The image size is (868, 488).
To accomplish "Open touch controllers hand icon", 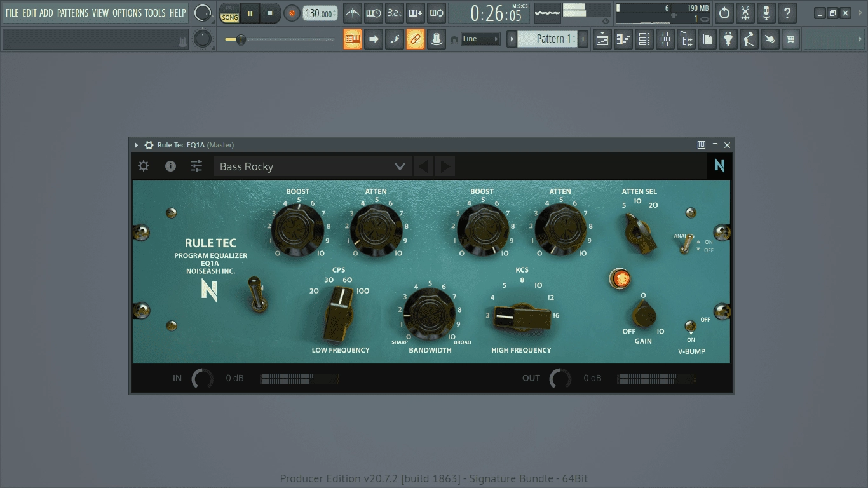I will (770, 39).
